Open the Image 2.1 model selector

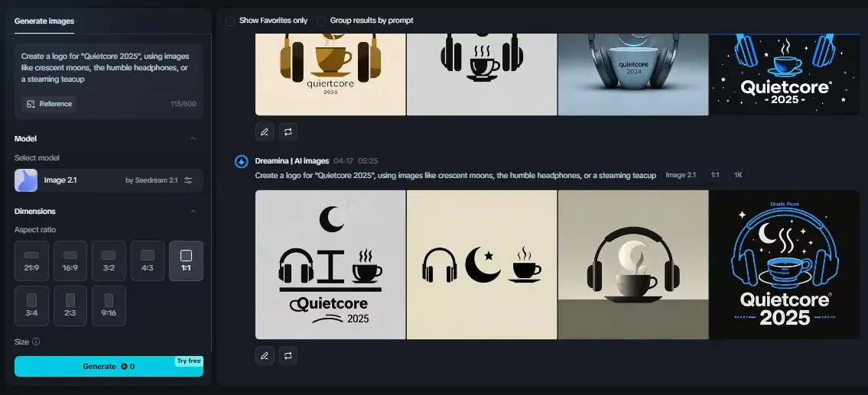tap(109, 180)
